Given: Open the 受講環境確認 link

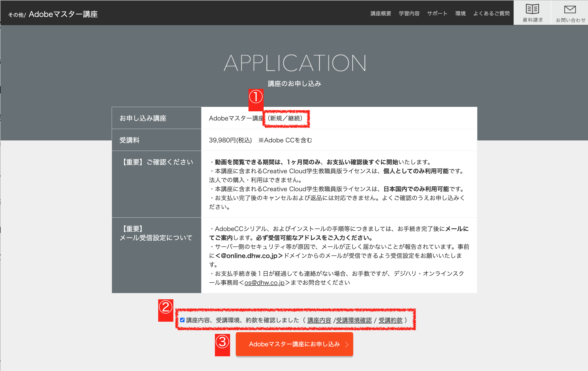Looking at the screenshot, I should click(354, 320).
